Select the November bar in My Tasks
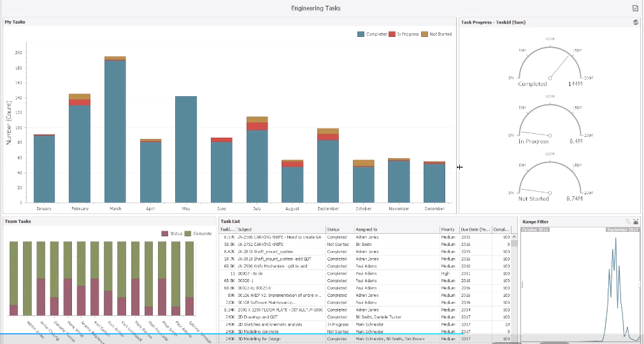Image resolution: width=644 pixels, height=344 pixels. 399,180
